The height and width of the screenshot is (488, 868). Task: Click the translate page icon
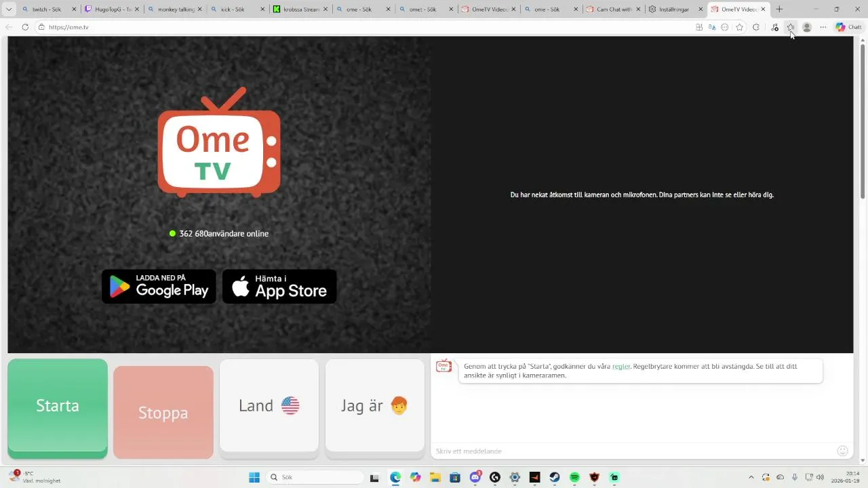click(x=712, y=27)
